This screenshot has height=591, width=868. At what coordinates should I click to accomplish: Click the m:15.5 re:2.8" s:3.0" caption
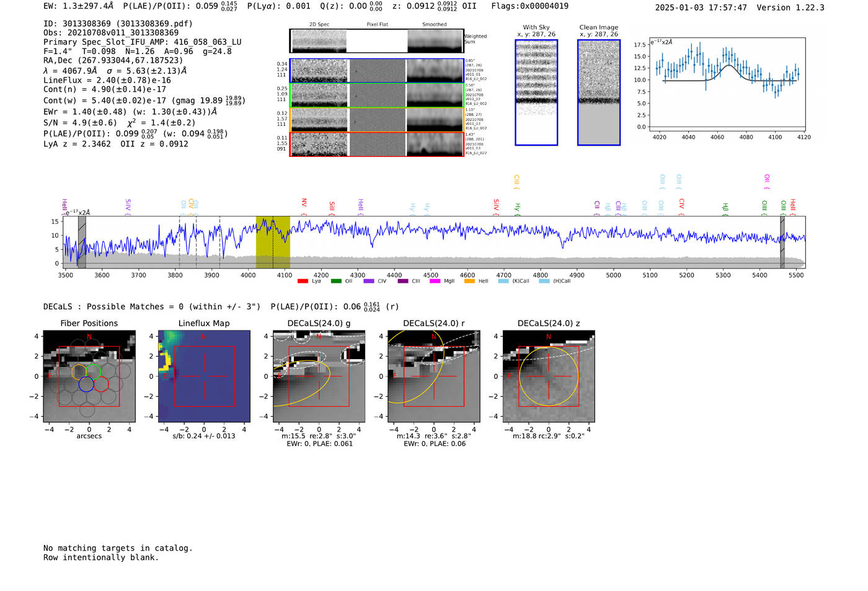click(x=319, y=436)
